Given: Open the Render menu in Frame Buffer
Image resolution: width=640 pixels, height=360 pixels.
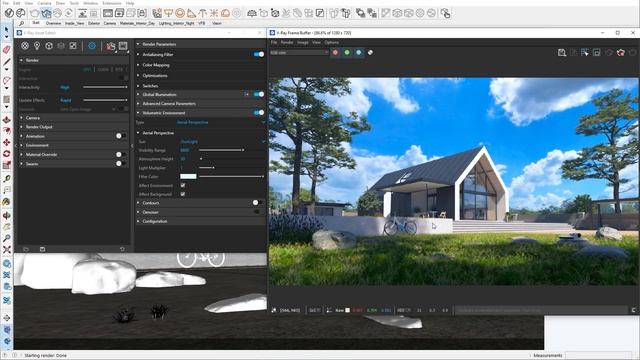Looking at the screenshot, I should 287,42.
